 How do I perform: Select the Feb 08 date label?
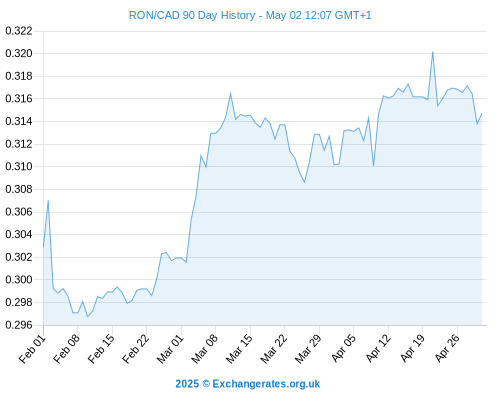coord(67,349)
